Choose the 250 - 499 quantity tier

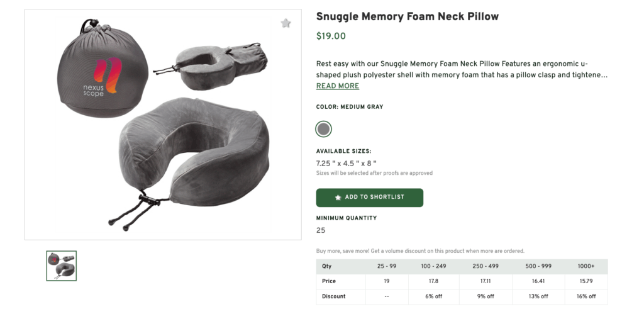486,266
